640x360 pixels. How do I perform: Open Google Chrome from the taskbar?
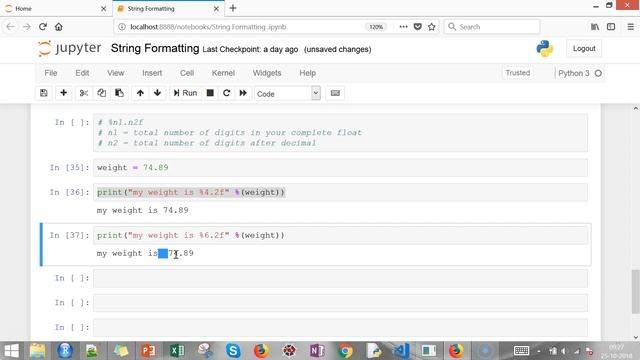345,351
